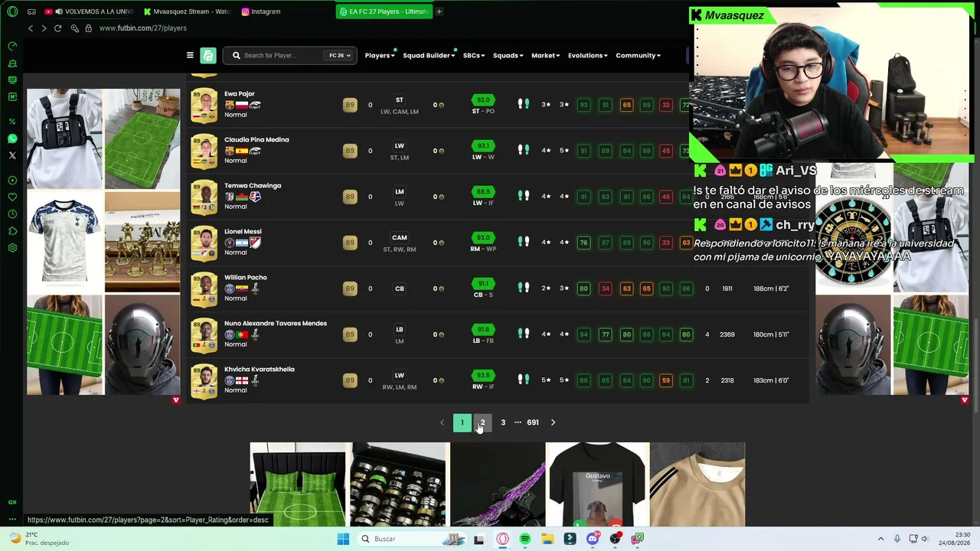Open a new browser tab

tap(439, 11)
